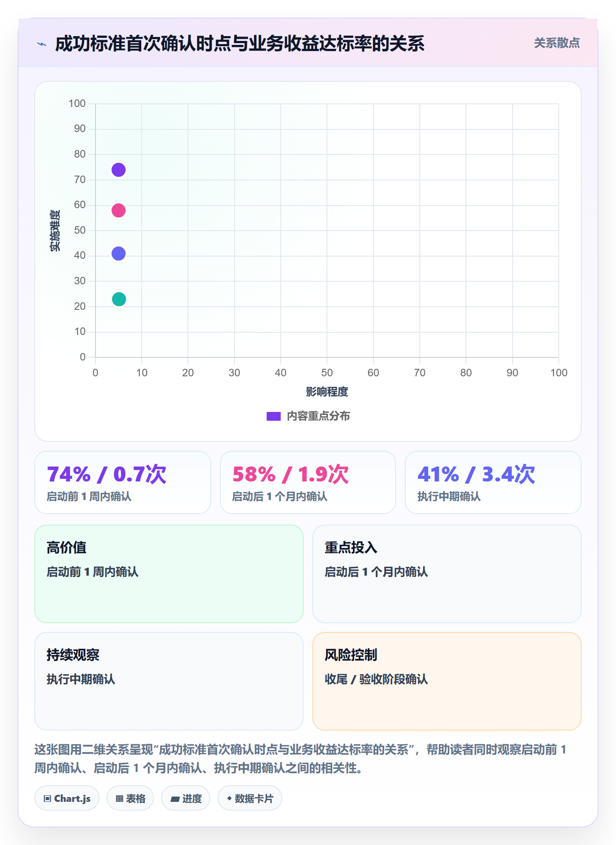Click the 收尾 / 验收阶段确认 text
Screen dimensions: 616x845
[376, 680]
